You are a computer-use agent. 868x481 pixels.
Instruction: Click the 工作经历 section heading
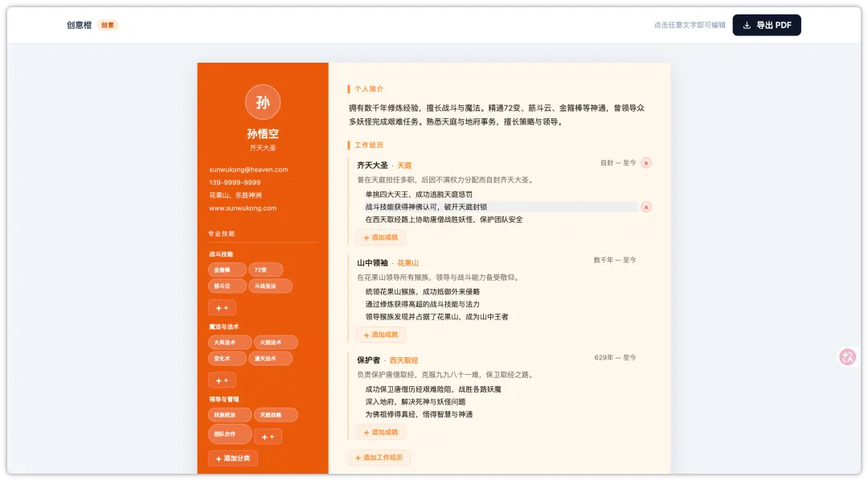click(x=369, y=146)
